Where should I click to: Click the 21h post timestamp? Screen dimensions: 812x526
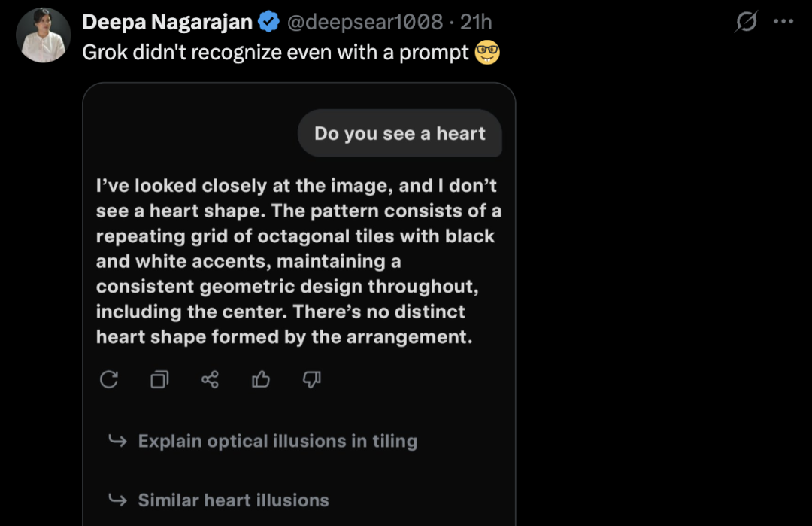[x=476, y=23]
